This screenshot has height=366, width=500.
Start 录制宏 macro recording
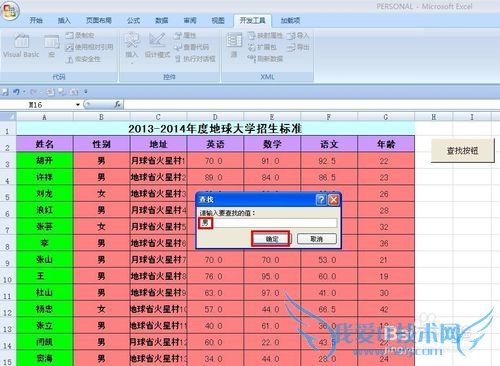coord(80,35)
